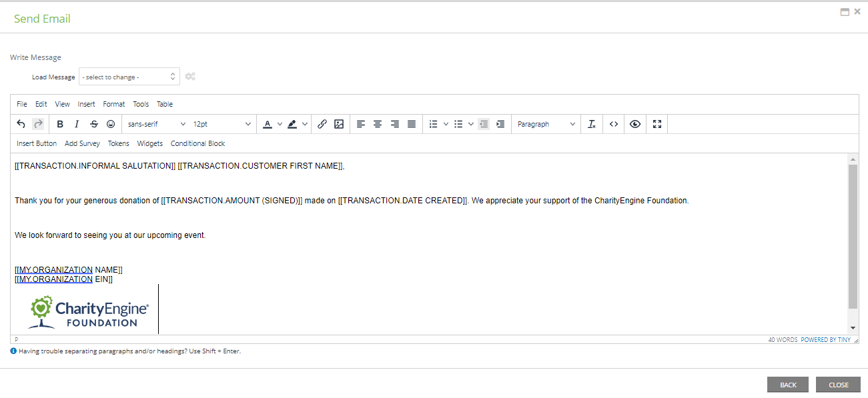Toggle bold formatting
This screenshot has height=398, width=868.
(x=60, y=124)
